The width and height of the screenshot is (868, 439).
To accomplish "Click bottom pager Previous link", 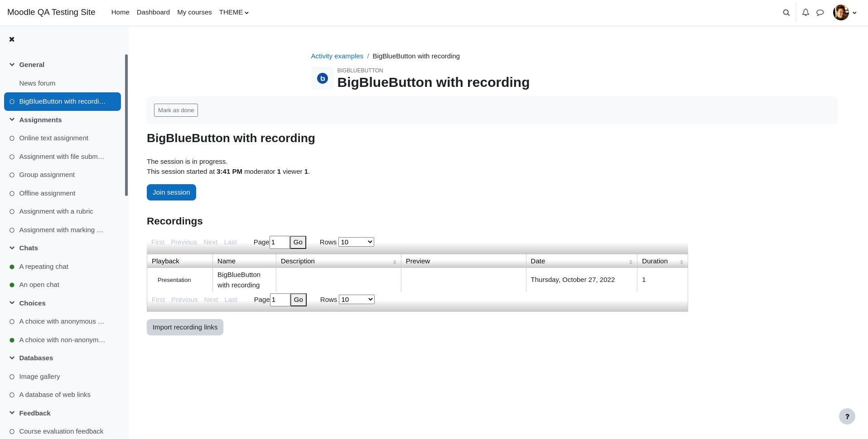I will point(184,300).
